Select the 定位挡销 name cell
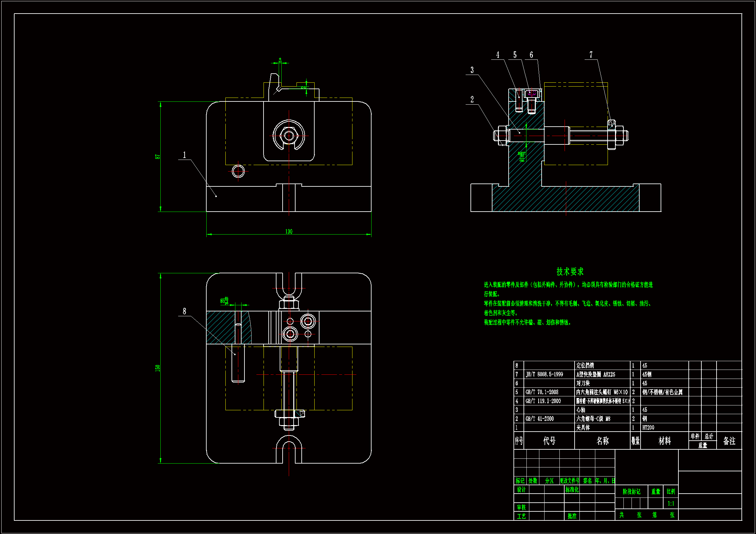Viewport: 756px width, 534px height. (x=585, y=365)
